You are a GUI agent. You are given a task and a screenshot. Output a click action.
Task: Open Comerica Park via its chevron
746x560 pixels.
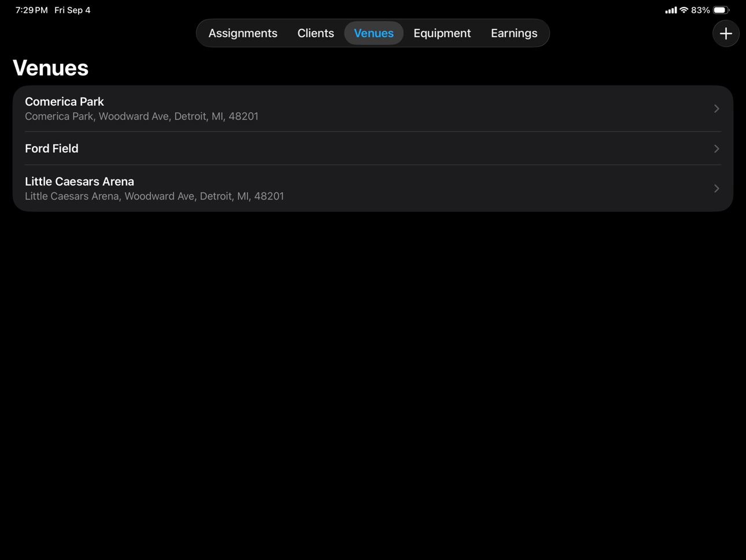[x=717, y=109]
